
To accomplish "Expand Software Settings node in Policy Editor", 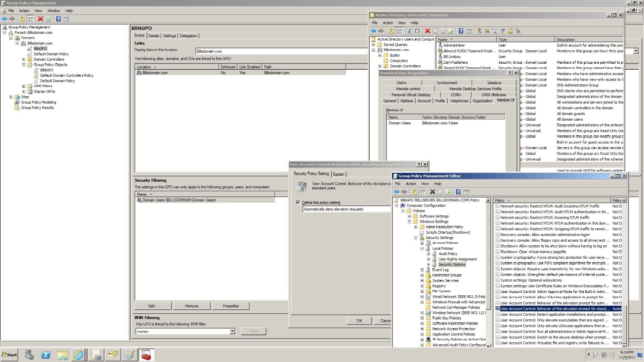I will tap(409, 216).
